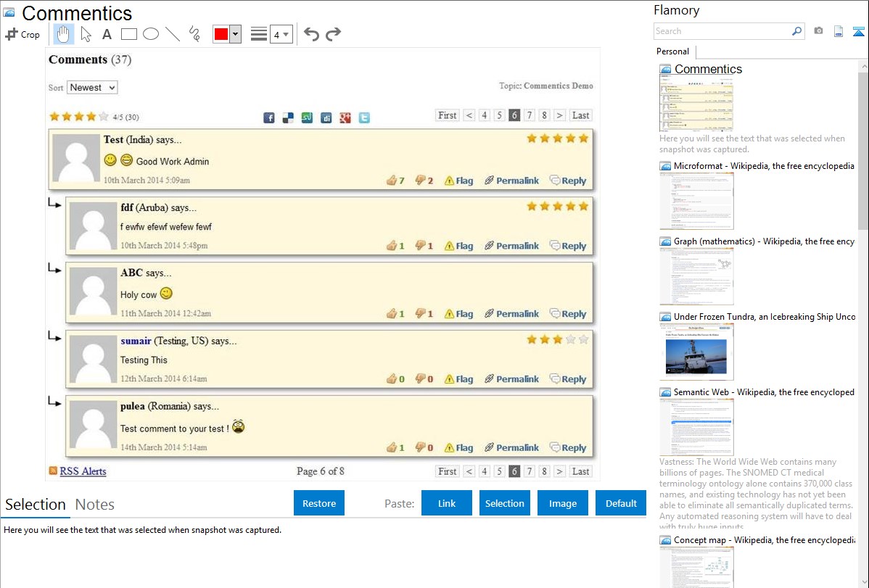This screenshot has width=869, height=588.
Task: Click the blue icon right of the document icon
Action: 858,31
